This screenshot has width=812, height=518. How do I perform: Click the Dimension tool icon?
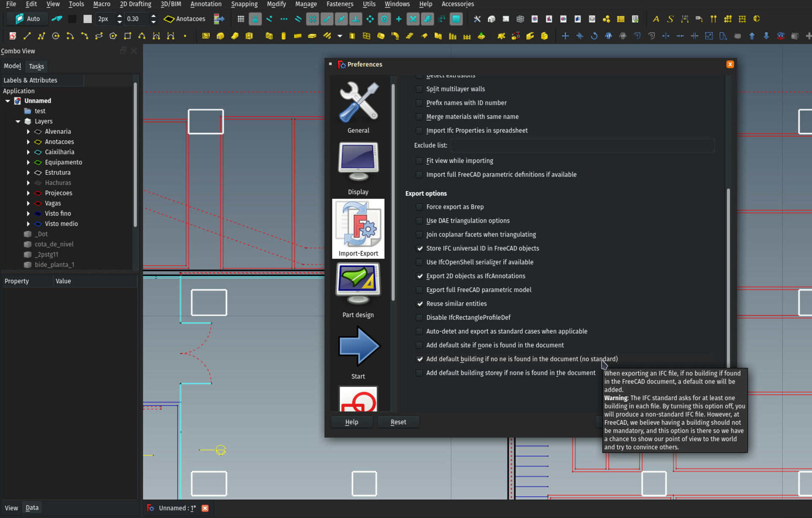pyautogui.click(x=685, y=19)
